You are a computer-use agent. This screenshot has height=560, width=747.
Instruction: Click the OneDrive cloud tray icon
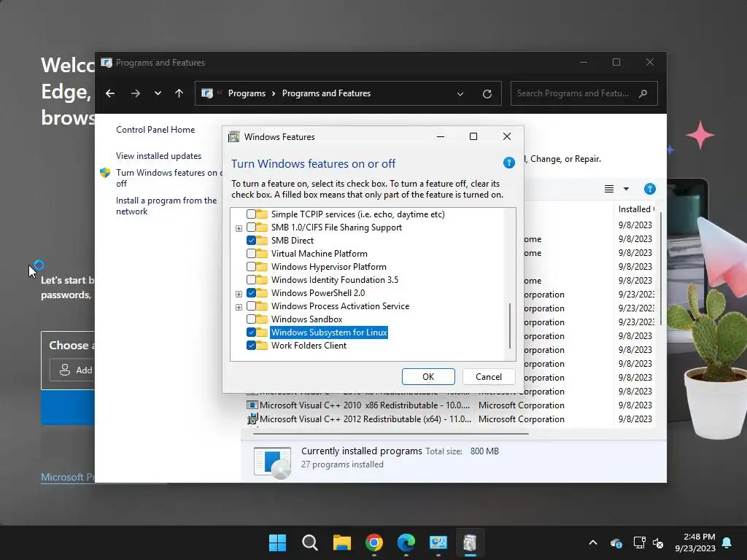pos(616,542)
